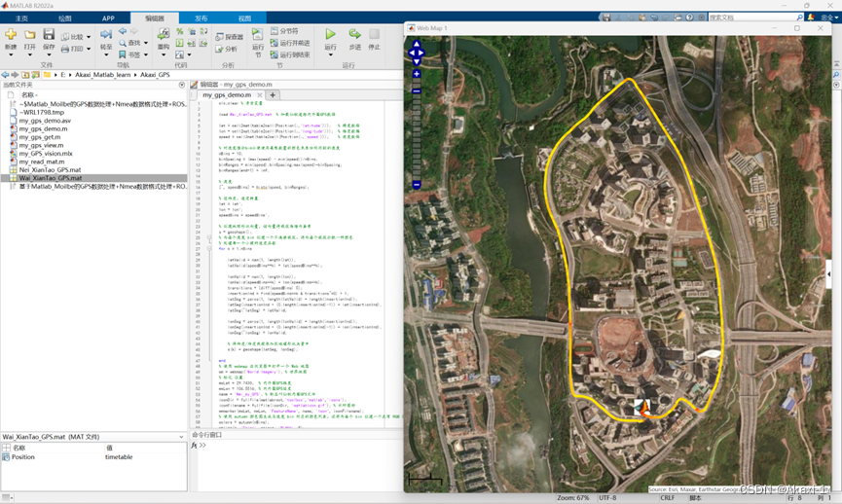Click the 打印 print button
The height and width of the screenshot is (504, 842).
[72, 49]
